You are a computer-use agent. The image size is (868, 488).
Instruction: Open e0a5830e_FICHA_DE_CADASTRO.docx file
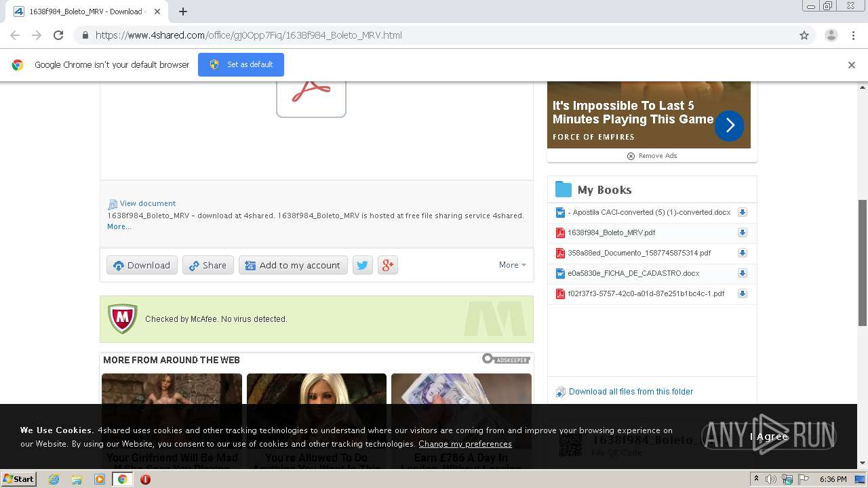(633, 273)
